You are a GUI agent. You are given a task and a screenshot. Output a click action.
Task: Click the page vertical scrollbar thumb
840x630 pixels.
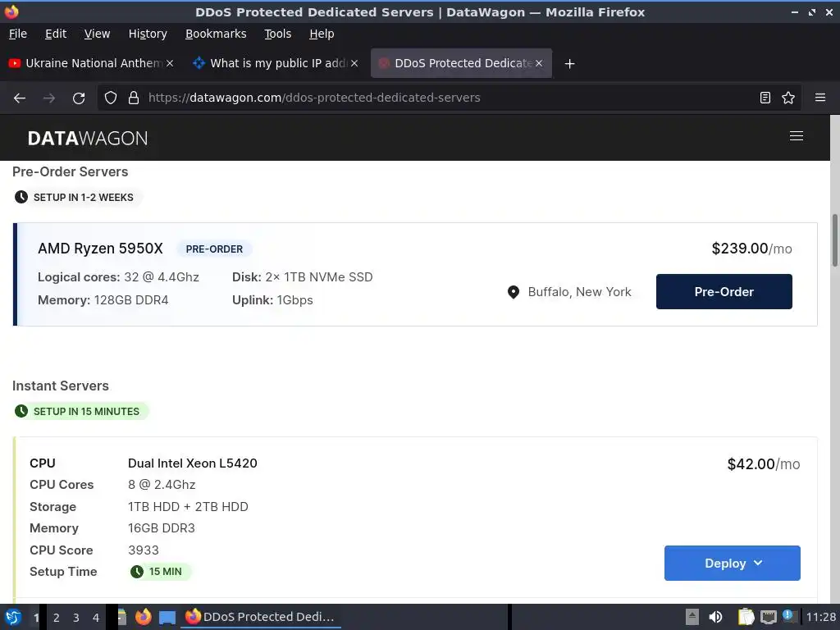834,240
